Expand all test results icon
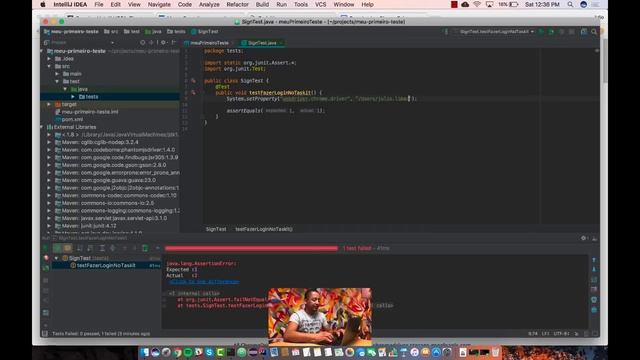 (x=102, y=248)
